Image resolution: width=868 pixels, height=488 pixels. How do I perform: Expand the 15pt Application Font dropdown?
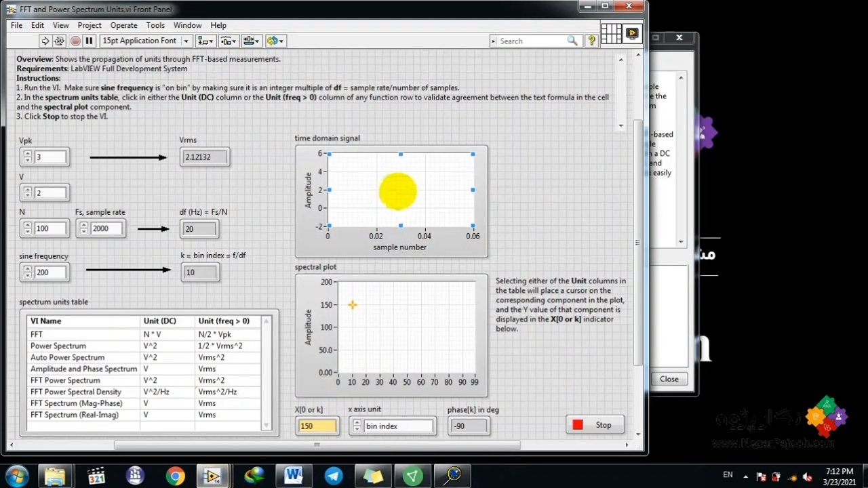[x=186, y=41]
